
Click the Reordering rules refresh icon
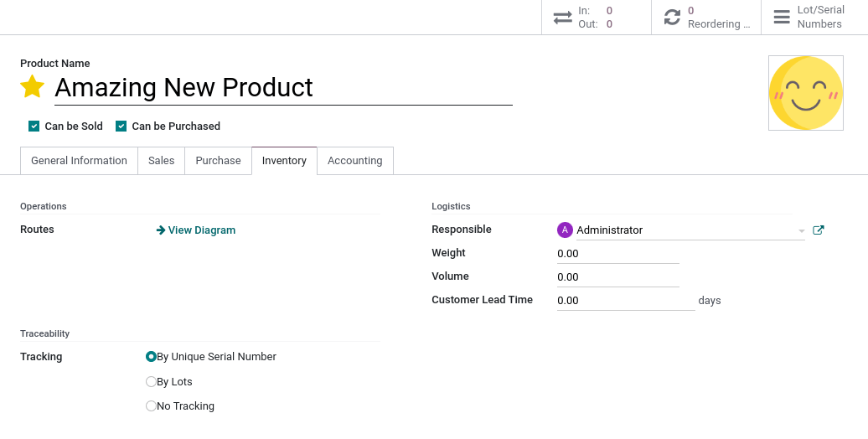click(x=672, y=18)
